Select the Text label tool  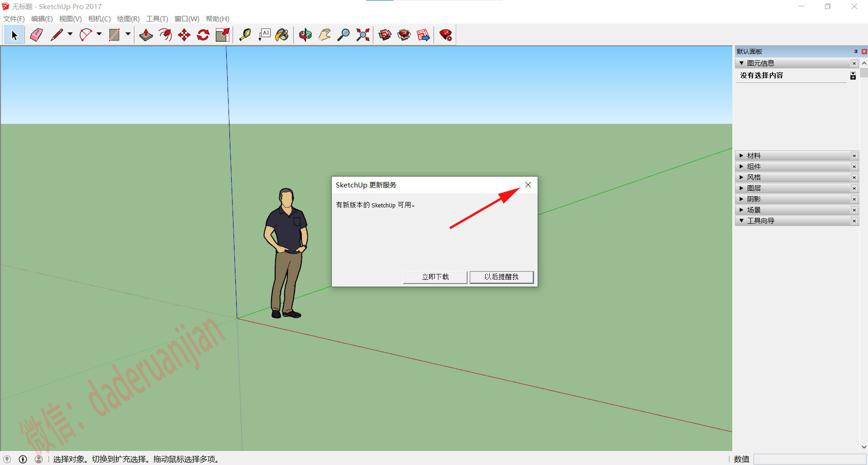(x=264, y=35)
